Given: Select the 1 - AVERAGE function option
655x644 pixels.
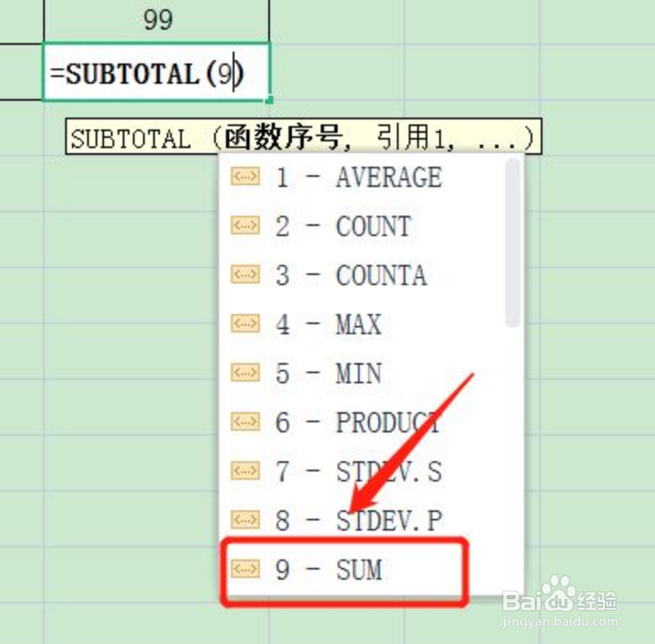Looking at the screenshot, I should coord(358,178).
